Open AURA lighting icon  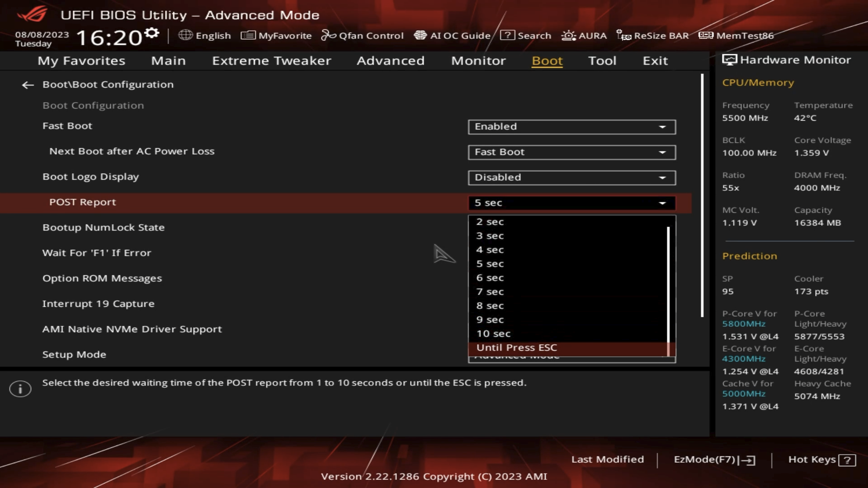[568, 35]
